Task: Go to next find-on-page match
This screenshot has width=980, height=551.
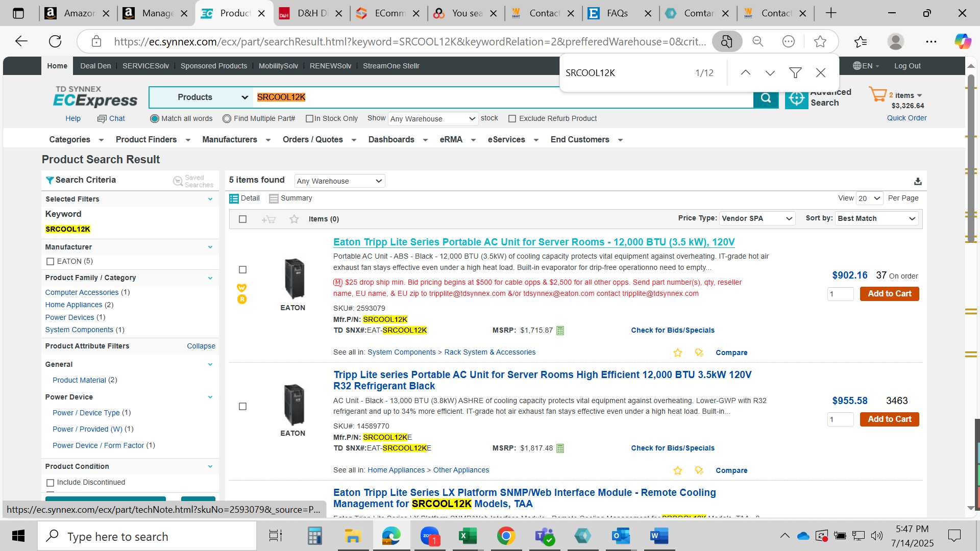Action: (770, 73)
